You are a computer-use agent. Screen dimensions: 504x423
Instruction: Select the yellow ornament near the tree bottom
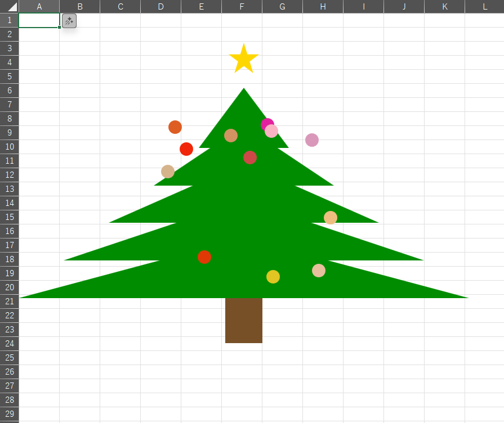click(273, 277)
